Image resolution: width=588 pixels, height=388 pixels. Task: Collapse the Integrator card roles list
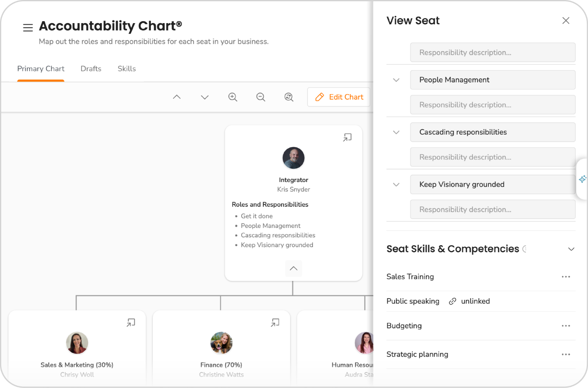coord(293,268)
